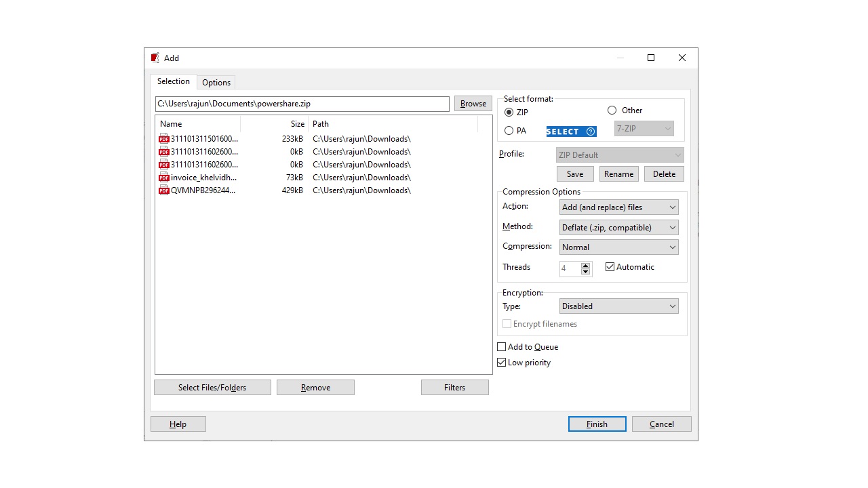
Task: Switch to the Options tab
Action: 216,83
